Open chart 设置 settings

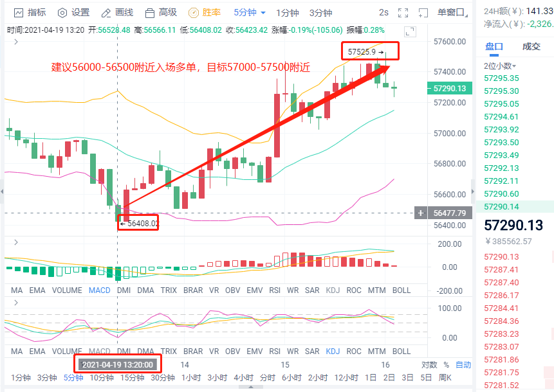(x=75, y=12)
